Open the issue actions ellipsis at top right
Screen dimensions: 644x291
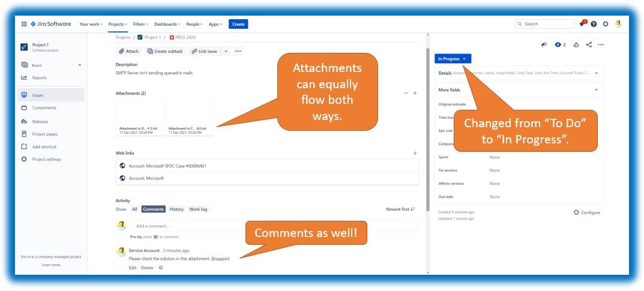601,45
